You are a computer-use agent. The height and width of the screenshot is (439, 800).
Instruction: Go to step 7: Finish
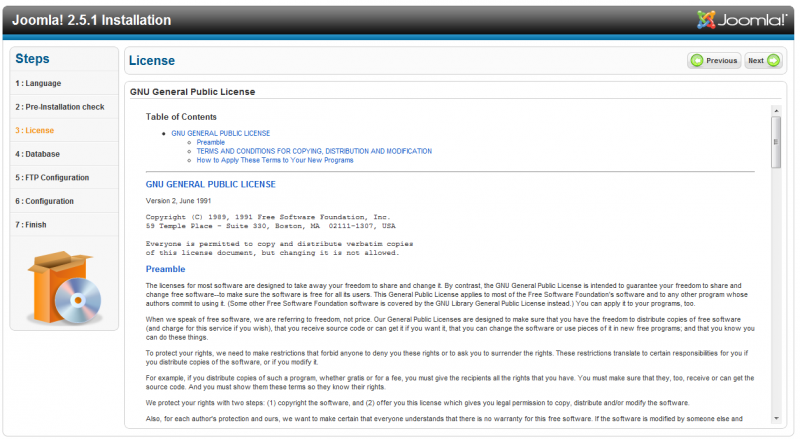coord(31,225)
